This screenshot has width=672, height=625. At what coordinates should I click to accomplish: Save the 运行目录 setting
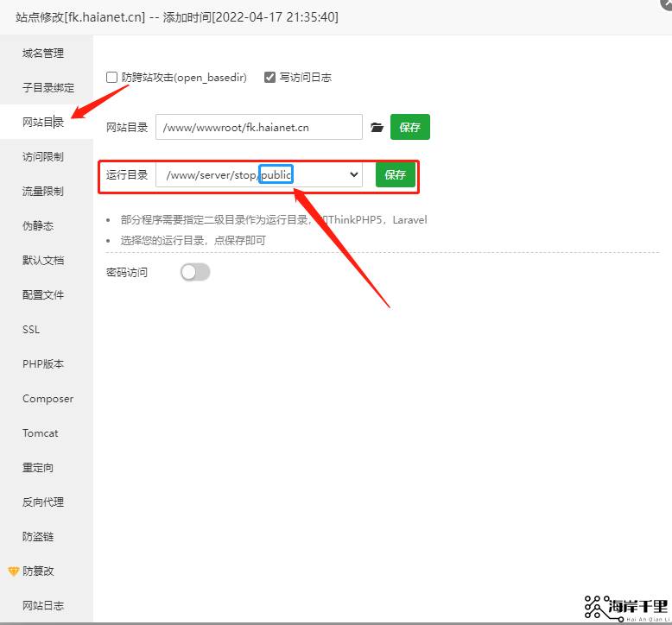coord(395,175)
